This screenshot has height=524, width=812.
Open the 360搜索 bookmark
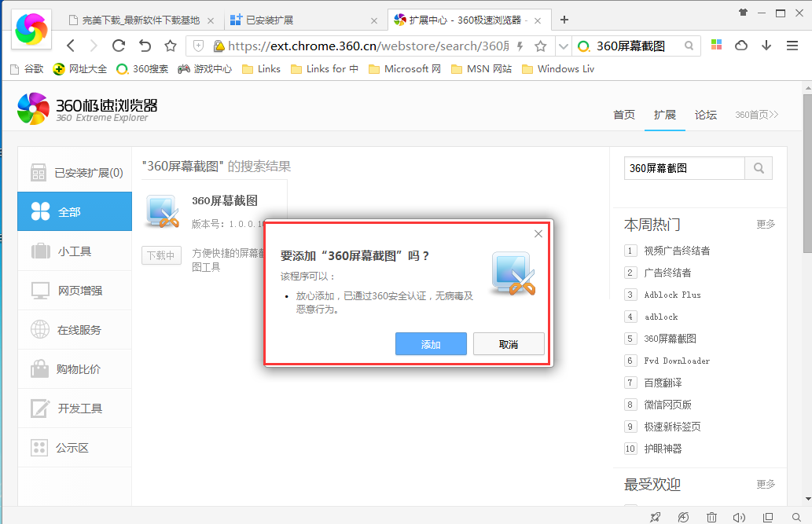point(142,69)
